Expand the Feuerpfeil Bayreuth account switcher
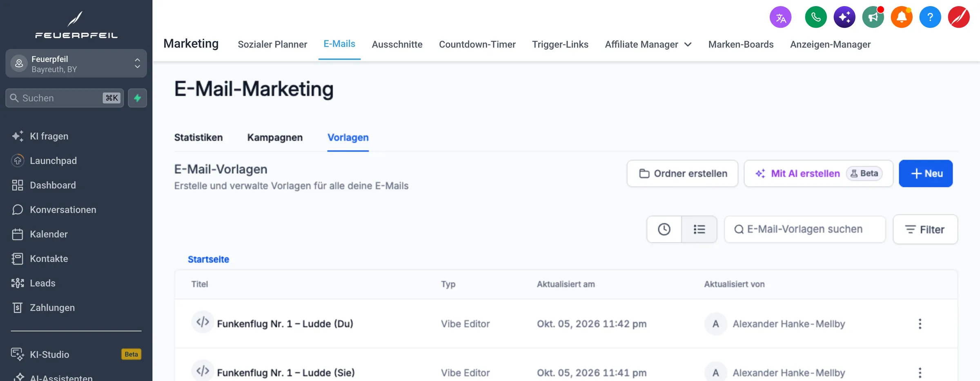 (x=76, y=64)
